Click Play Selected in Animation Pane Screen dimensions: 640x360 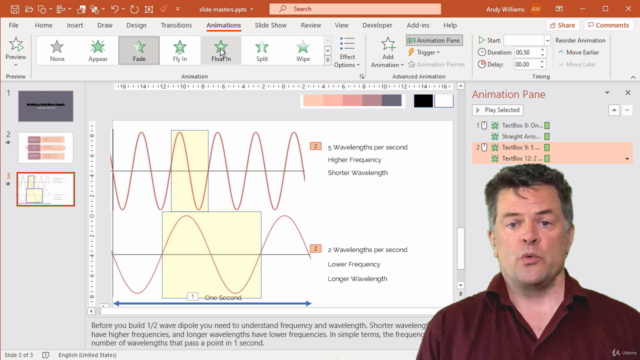click(498, 110)
